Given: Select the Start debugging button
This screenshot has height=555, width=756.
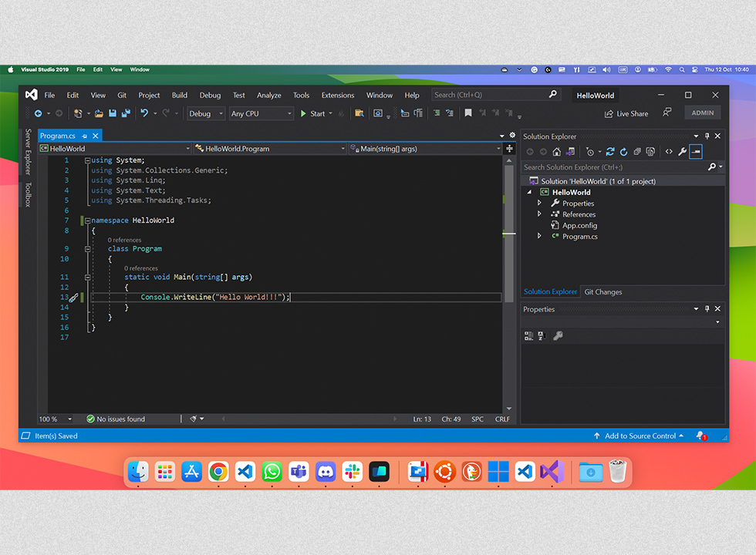Looking at the screenshot, I should (315, 113).
